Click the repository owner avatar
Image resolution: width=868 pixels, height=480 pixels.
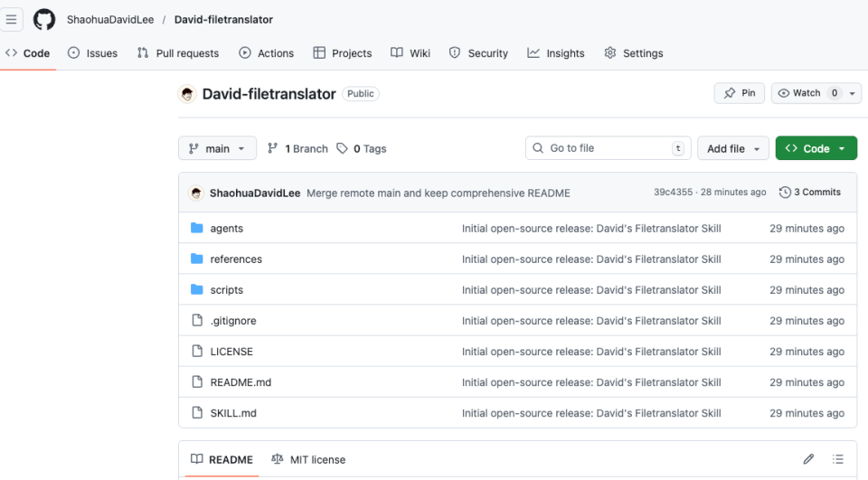(188, 94)
